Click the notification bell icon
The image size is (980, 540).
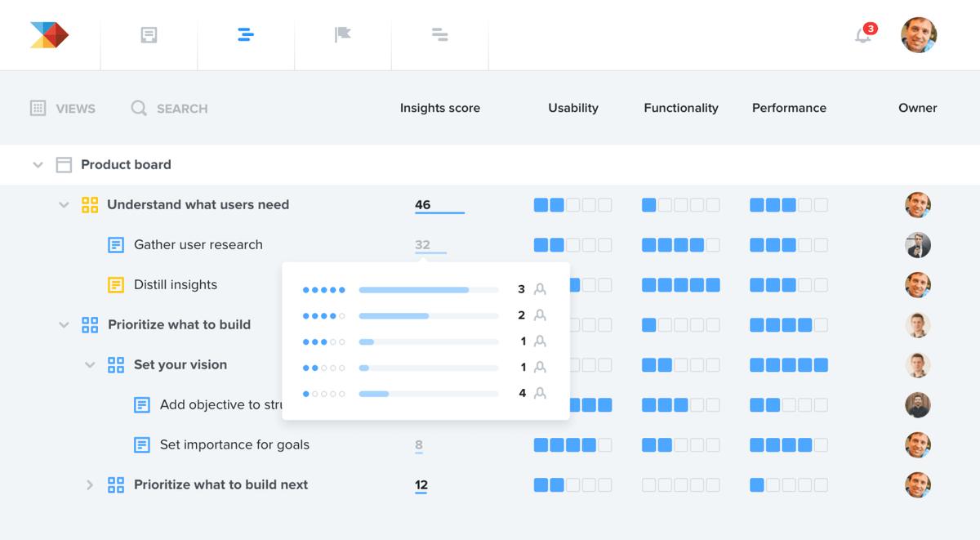coord(862,35)
